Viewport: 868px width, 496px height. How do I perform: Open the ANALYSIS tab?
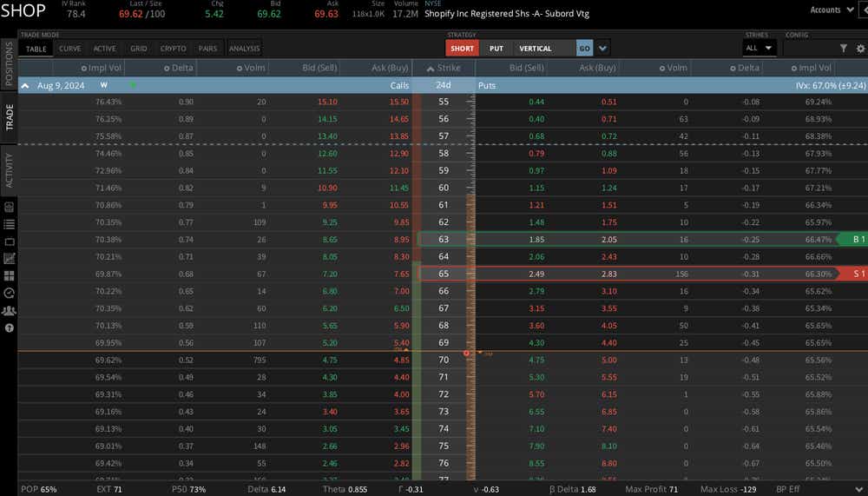244,49
